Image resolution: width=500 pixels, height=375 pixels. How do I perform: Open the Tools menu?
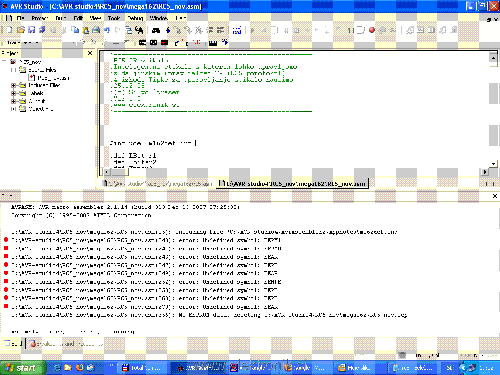click(x=114, y=18)
